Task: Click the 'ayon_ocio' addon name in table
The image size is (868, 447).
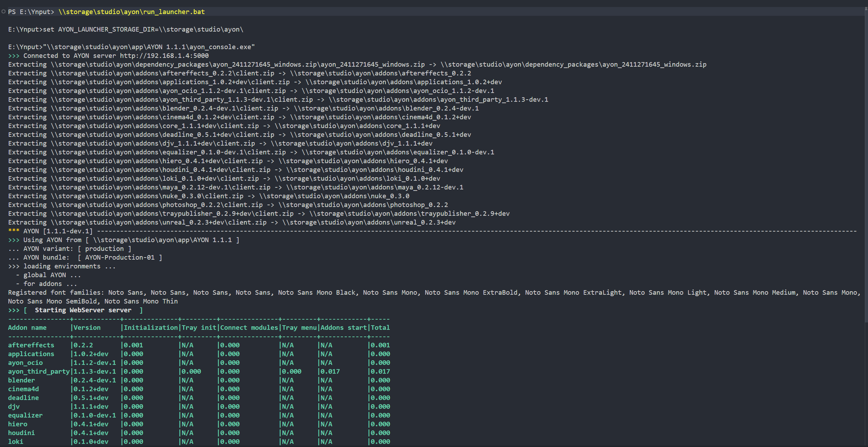Action: [x=25, y=362]
